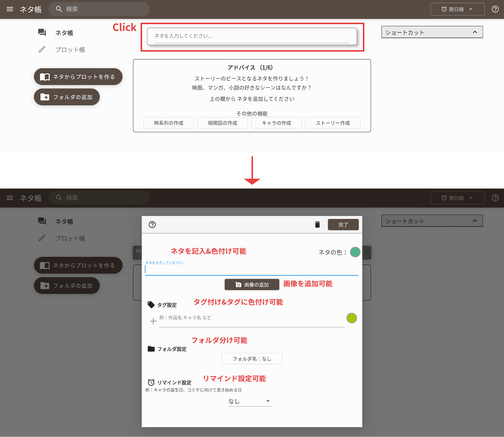Click the delete trash icon in modal
The image size is (504, 437).
tap(318, 224)
